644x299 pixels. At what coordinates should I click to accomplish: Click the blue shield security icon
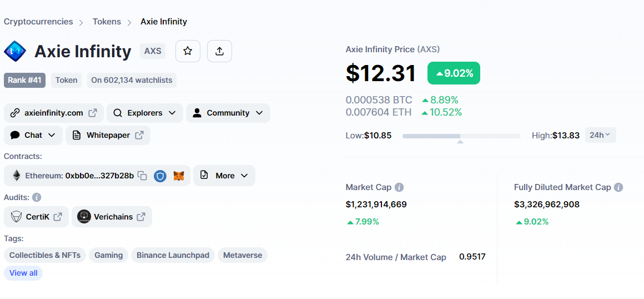coord(160,176)
